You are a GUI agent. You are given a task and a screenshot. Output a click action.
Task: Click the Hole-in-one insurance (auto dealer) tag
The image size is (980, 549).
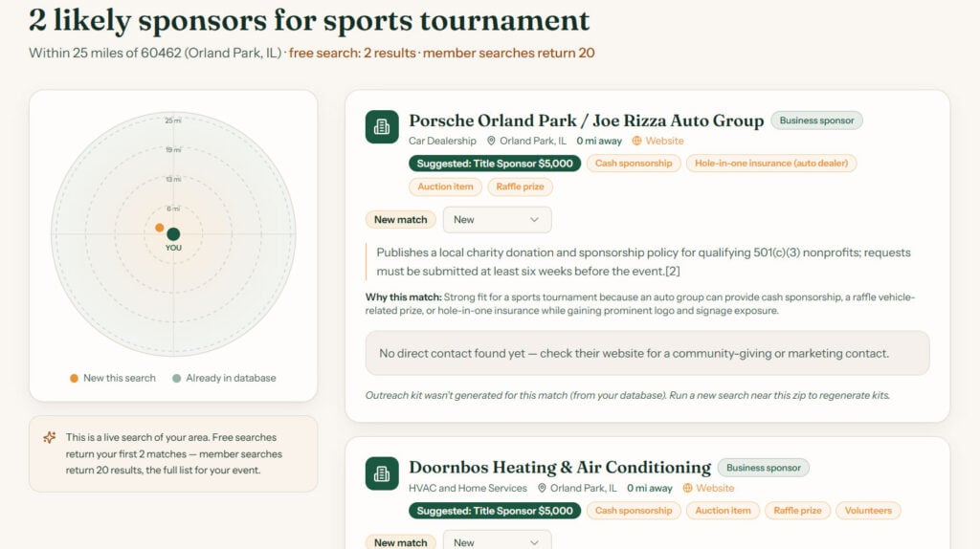pyautogui.click(x=771, y=164)
